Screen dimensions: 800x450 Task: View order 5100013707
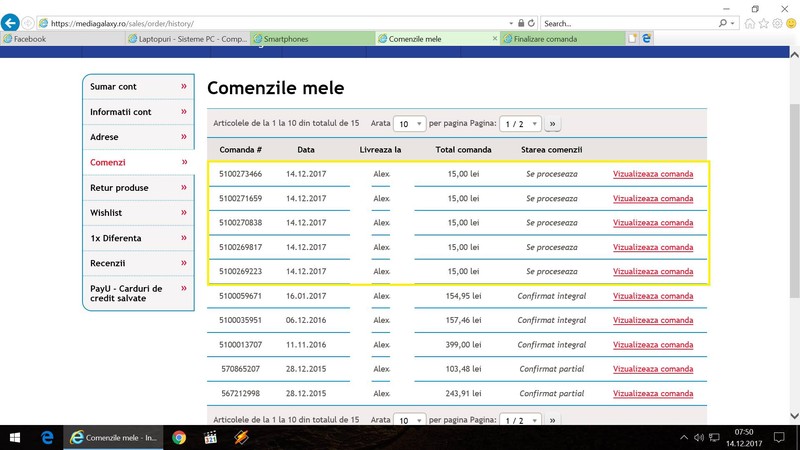click(653, 345)
